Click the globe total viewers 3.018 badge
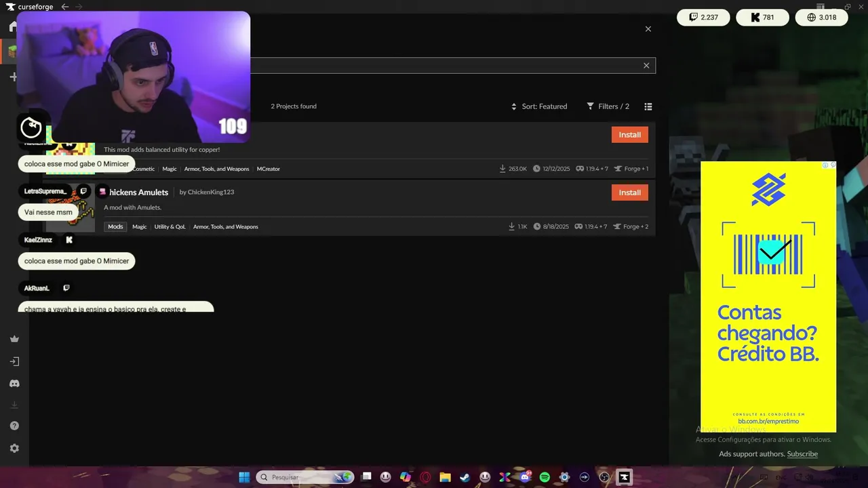Screen dimensions: 868x488 [x=821, y=18]
